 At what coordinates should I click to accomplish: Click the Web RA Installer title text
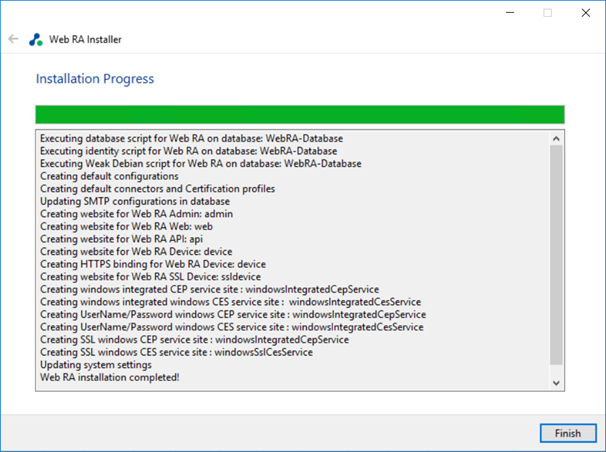85,39
